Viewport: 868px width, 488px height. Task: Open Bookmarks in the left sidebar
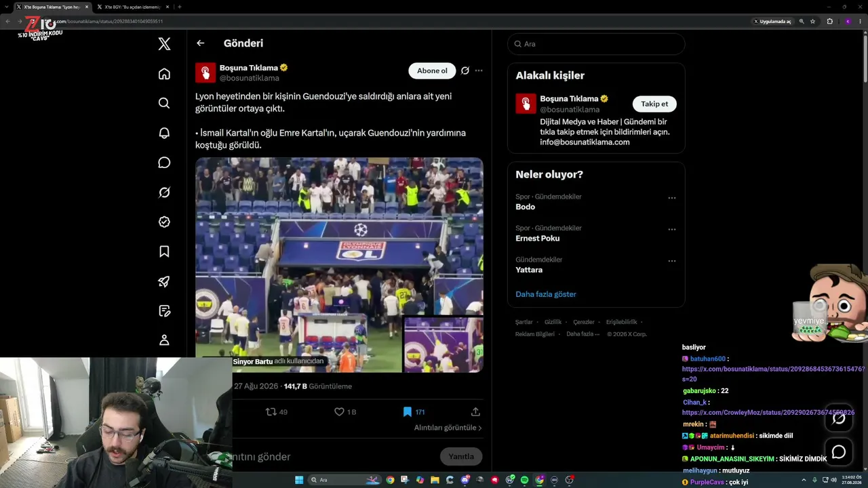164,251
